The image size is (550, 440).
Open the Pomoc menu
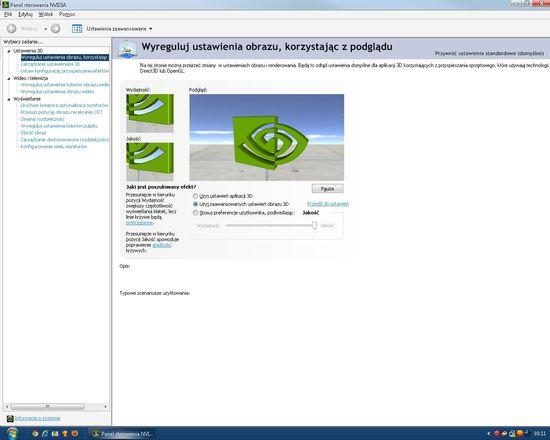[x=67, y=14]
